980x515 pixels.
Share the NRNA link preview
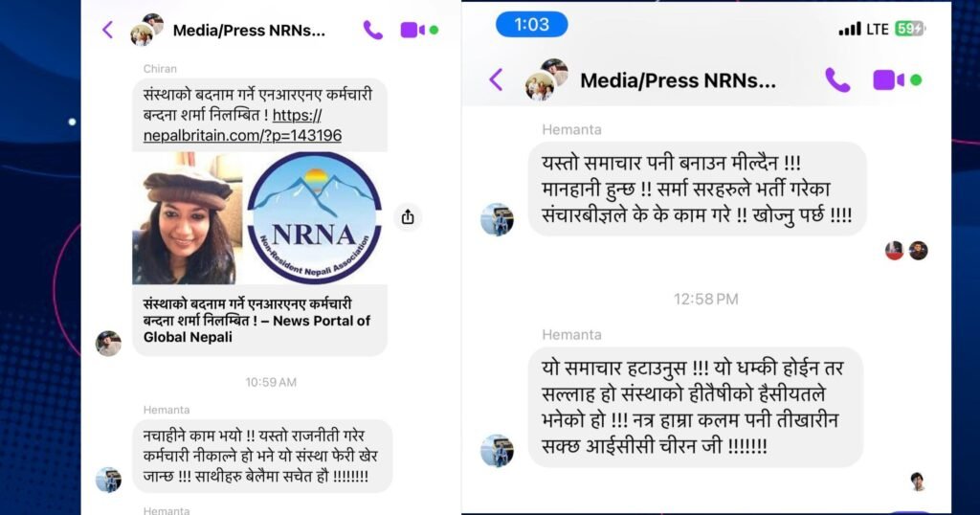[x=408, y=217]
